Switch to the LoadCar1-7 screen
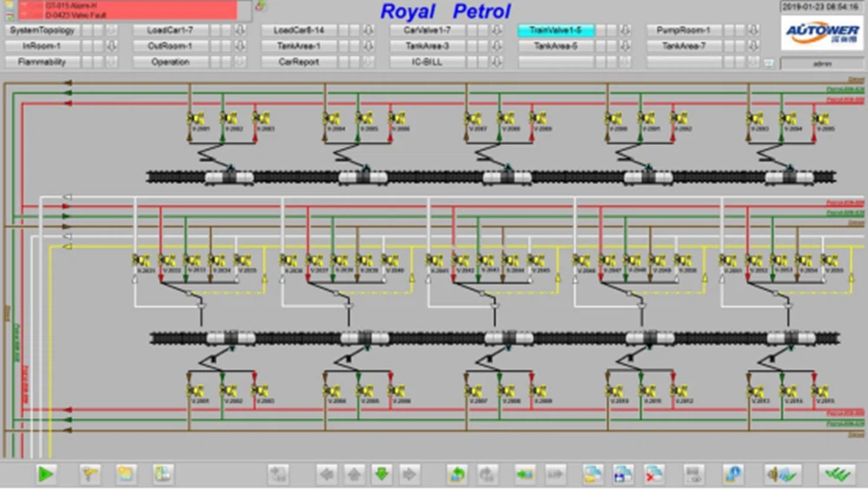 point(170,30)
